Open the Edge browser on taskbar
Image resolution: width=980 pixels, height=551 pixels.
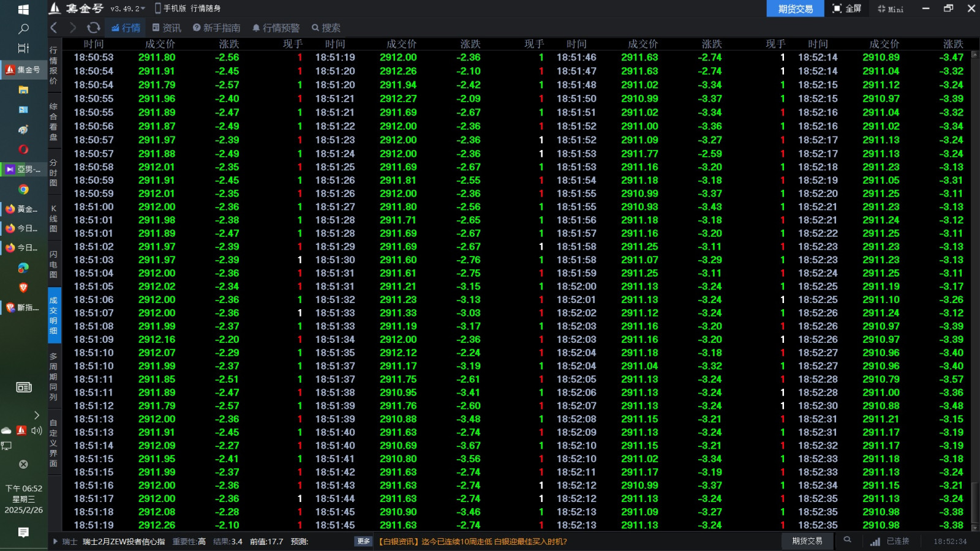(x=23, y=268)
